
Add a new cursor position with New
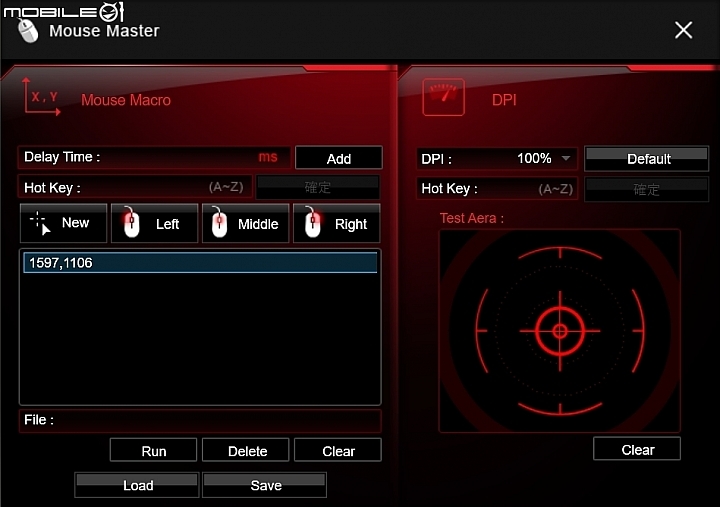[63, 223]
